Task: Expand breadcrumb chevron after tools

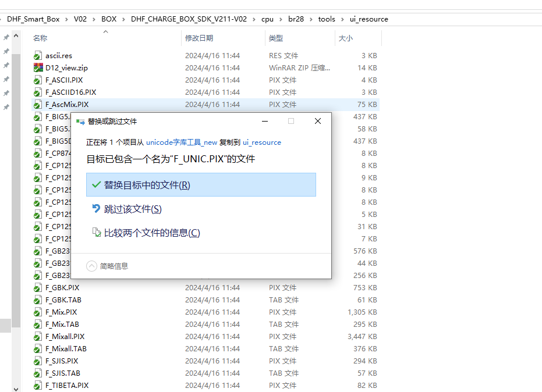Action: coord(342,19)
